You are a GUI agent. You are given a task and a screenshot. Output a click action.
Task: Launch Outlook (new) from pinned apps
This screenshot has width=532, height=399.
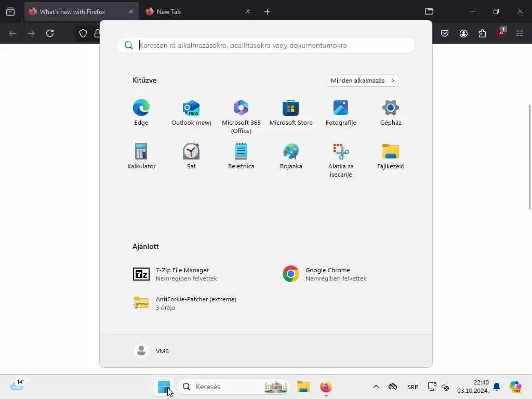191,113
